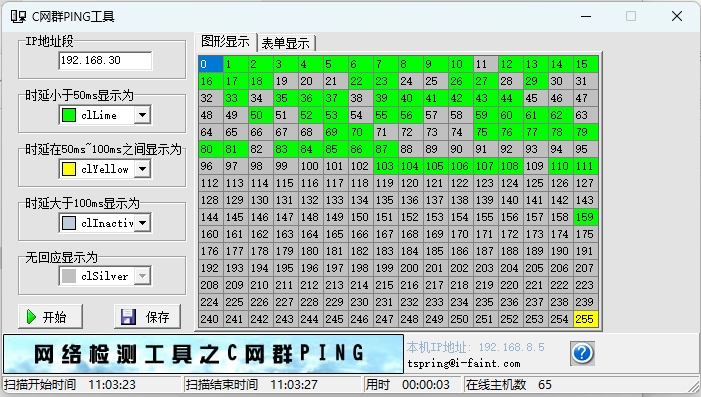Start the scan with 开始 button
Viewport: 701px width, 397px height.
point(50,317)
